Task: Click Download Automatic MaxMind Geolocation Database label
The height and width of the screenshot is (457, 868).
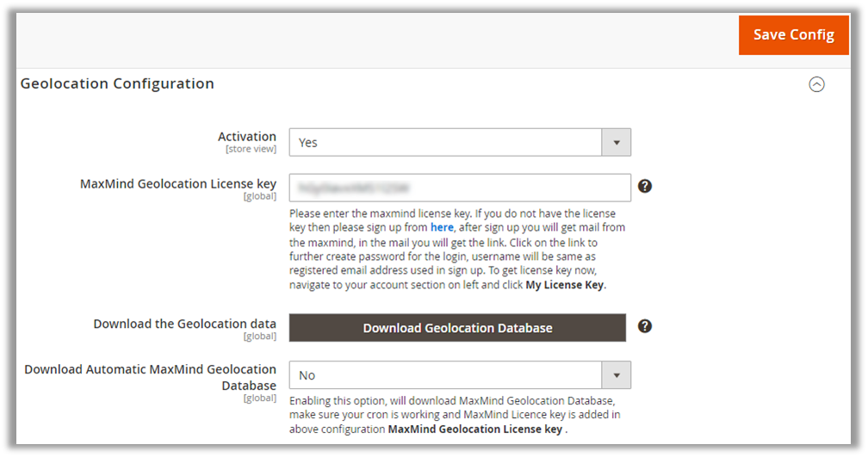Action: [150, 377]
